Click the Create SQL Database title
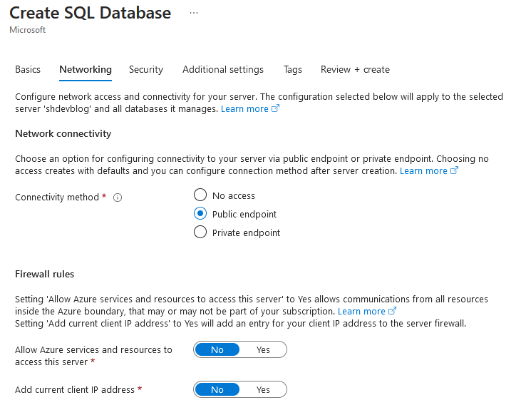This screenshot has width=521, height=420. point(90,13)
